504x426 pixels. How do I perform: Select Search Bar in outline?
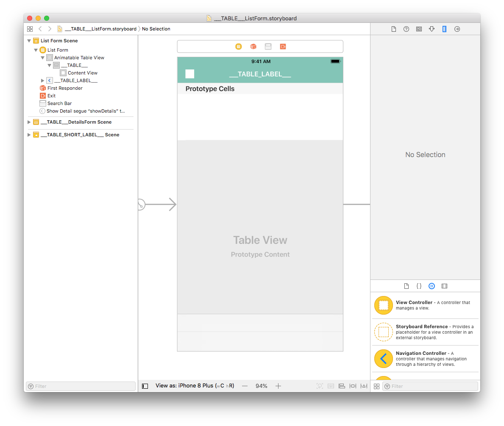click(x=56, y=103)
